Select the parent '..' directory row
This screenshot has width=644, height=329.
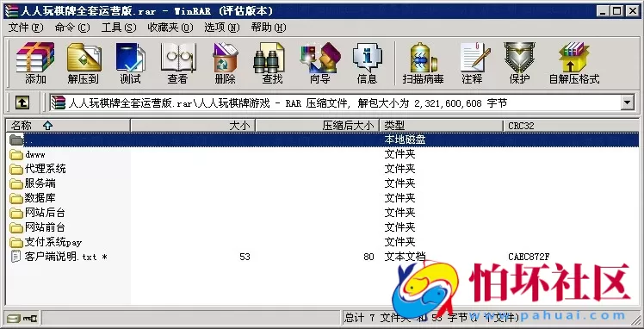pyautogui.click(x=323, y=140)
